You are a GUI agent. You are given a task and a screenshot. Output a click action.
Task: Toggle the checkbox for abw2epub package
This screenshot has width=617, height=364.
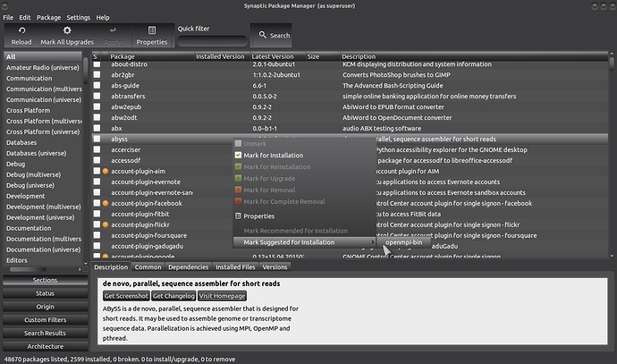pyautogui.click(x=97, y=106)
